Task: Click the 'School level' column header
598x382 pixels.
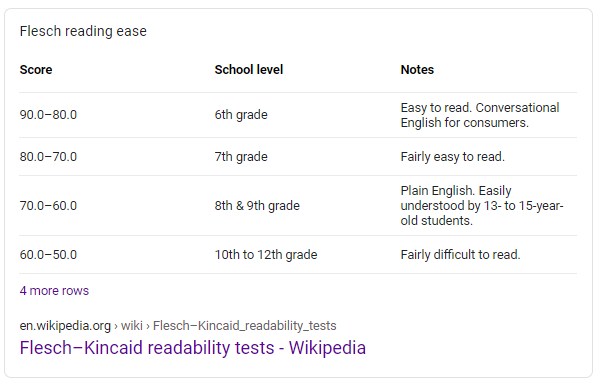Action: (249, 70)
